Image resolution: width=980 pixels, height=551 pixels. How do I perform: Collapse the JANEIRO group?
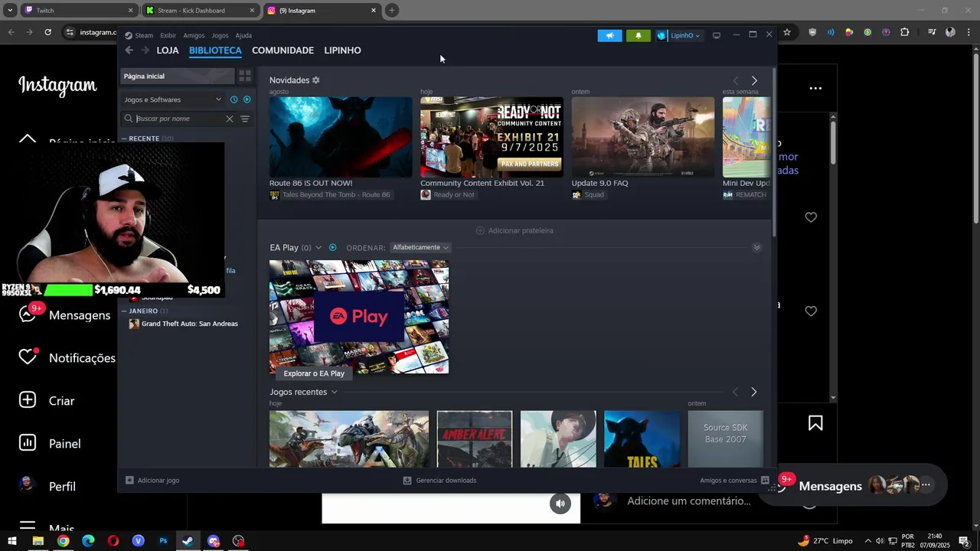[x=144, y=311]
